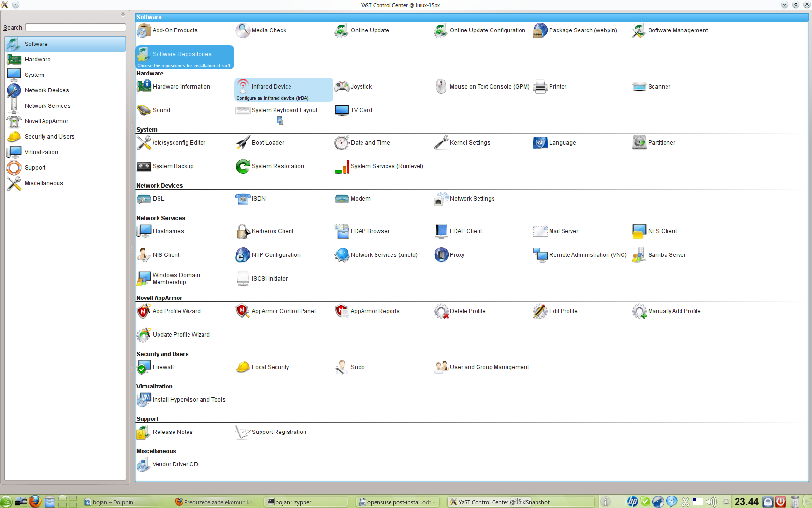
Task: Open the Online Update icon
Action: [x=342, y=30]
